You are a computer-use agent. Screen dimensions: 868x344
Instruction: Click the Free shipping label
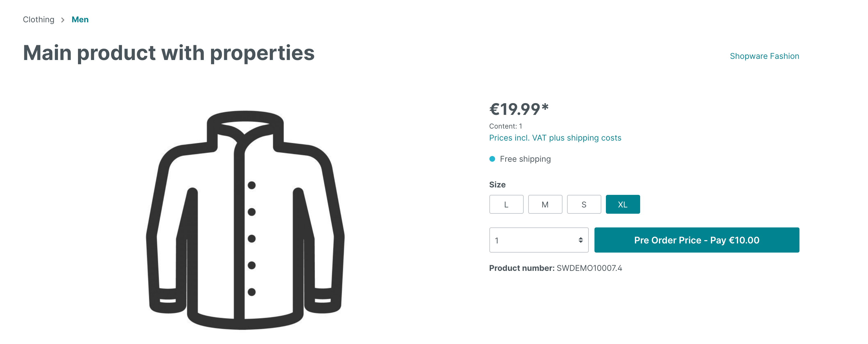(525, 159)
